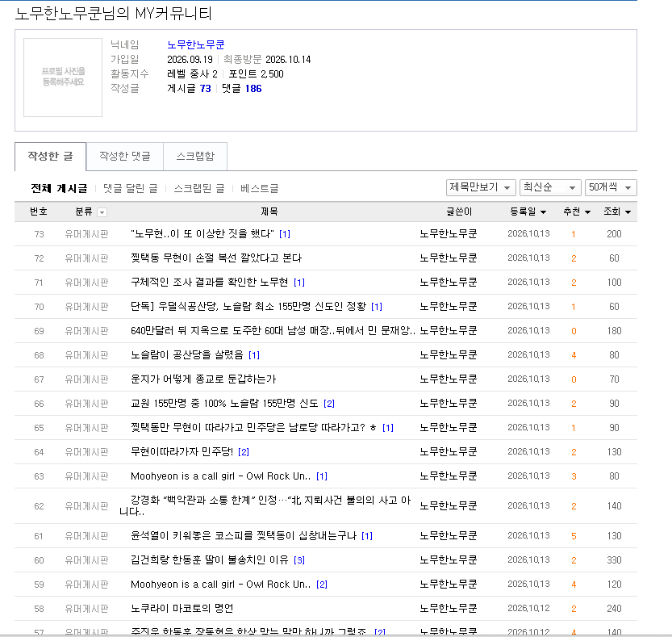Click author 노무한노무쿤 on post 58 row
Viewport: 672px width, 637px height.
(x=449, y=608)
